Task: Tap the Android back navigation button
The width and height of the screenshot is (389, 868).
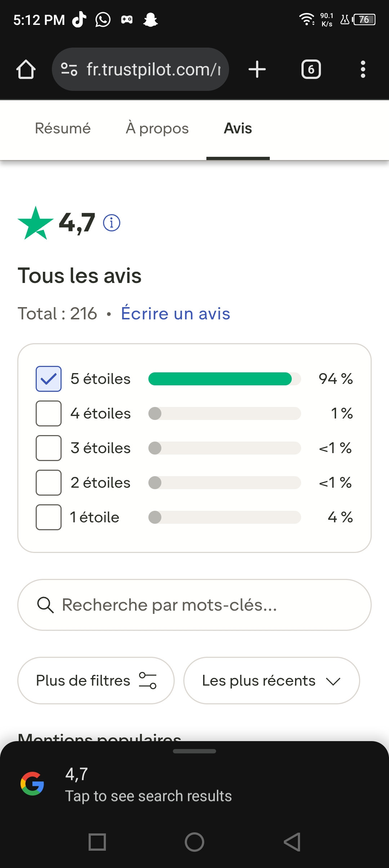Action: point(292,842)
